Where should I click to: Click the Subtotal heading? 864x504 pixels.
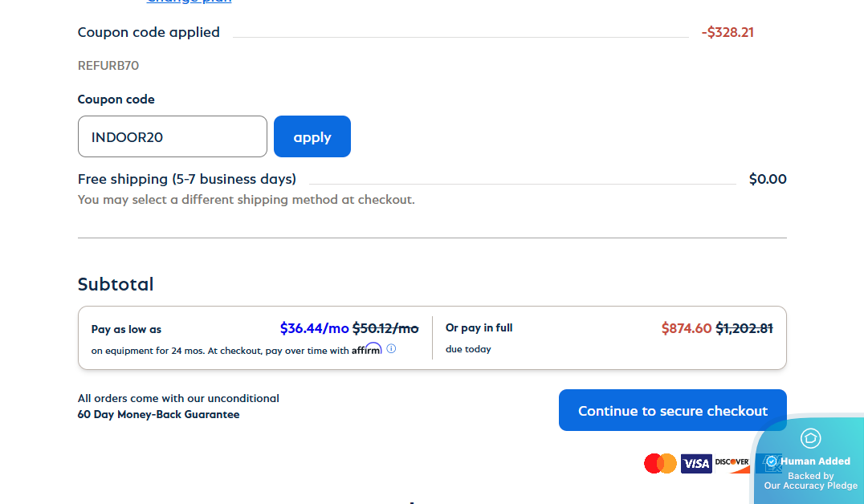tap(116, 284)
